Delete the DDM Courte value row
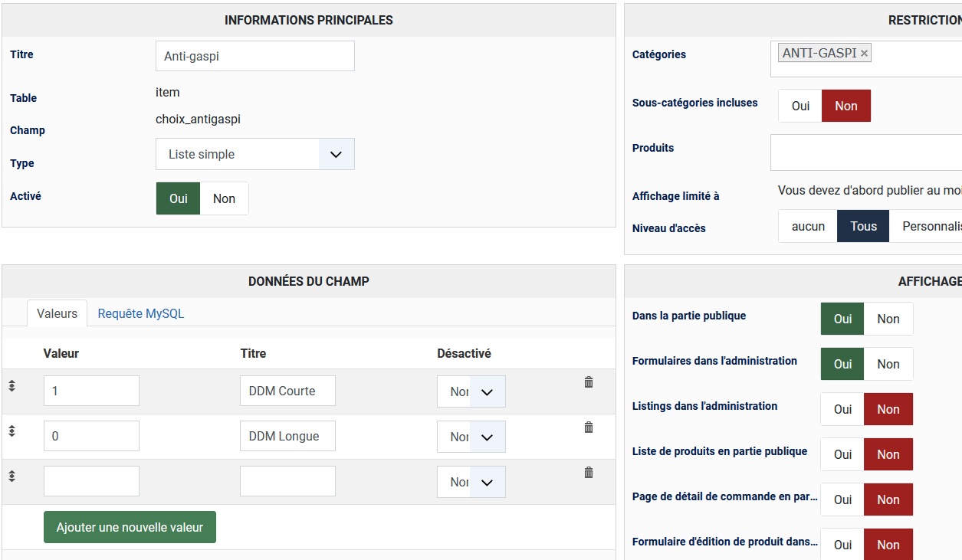Viewport: 962px width, 560px height. point(589,382)
